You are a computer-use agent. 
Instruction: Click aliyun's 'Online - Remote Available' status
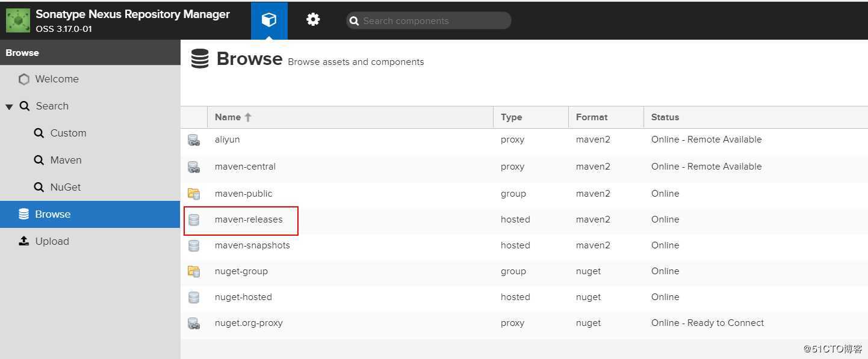706,140
